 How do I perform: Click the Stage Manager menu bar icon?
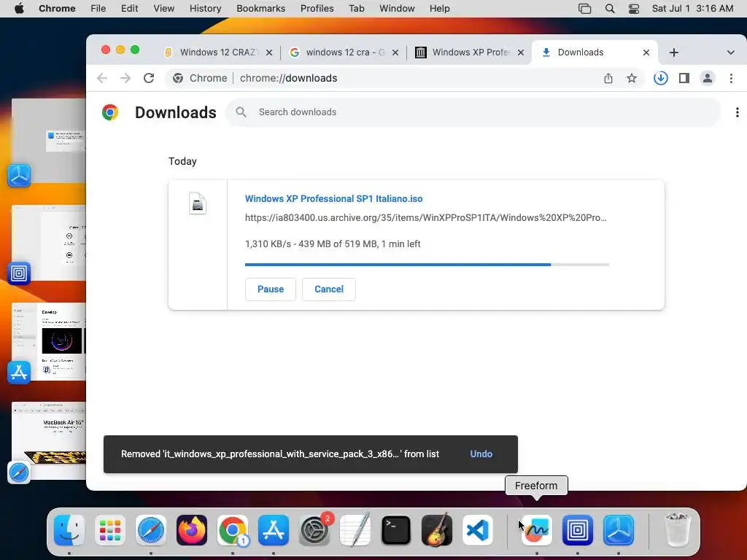pos(584,9)
